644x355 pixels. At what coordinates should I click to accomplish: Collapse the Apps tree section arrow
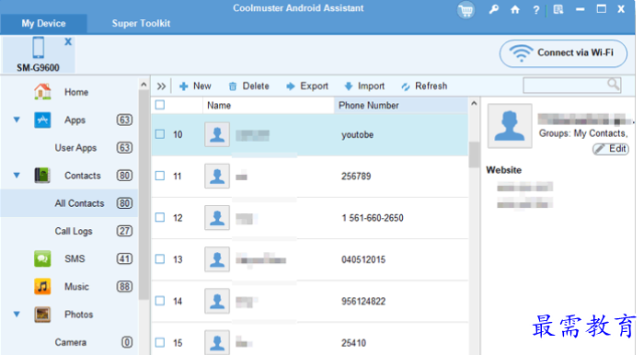(x=17, y=120)
